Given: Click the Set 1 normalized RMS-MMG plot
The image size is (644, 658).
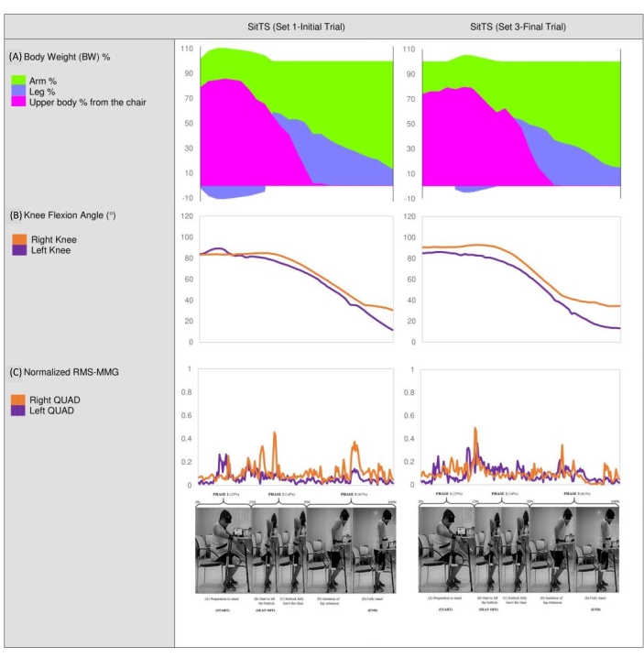Looking at the screenshot, I should pyautogui.click(x=296, y=427).
